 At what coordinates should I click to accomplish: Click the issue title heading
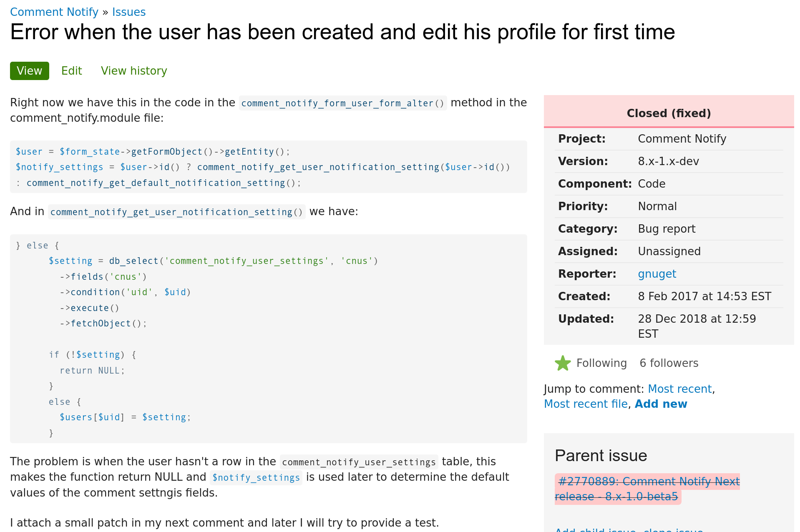click(342, 32)
